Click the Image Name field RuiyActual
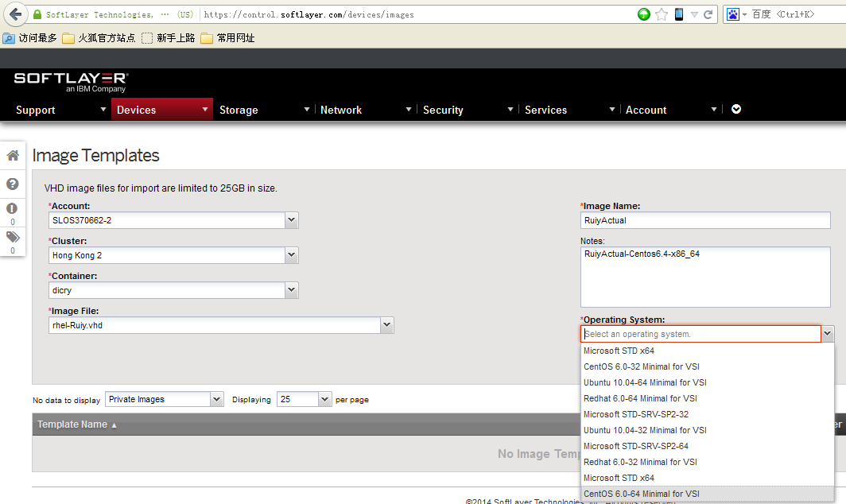Image resolution: width=846 pixels, height=504 pixels. (x=705, y=220)
